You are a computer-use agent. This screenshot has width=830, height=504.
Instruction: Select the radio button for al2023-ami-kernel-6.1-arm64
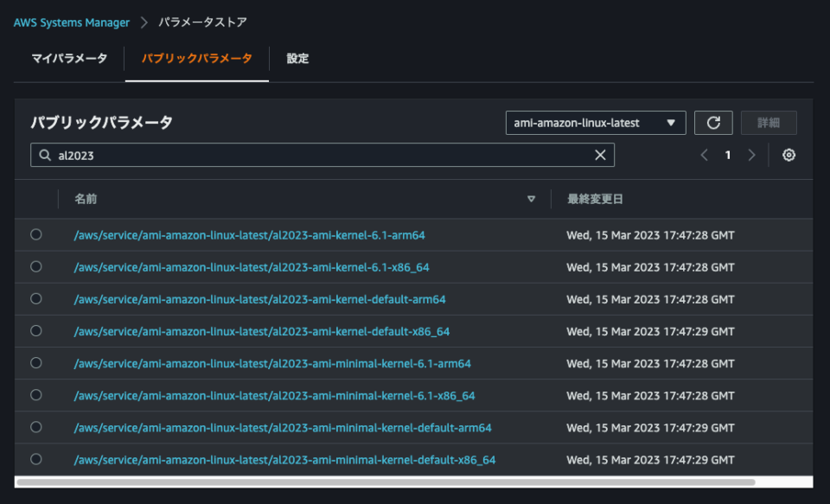[x=35, y=233]
